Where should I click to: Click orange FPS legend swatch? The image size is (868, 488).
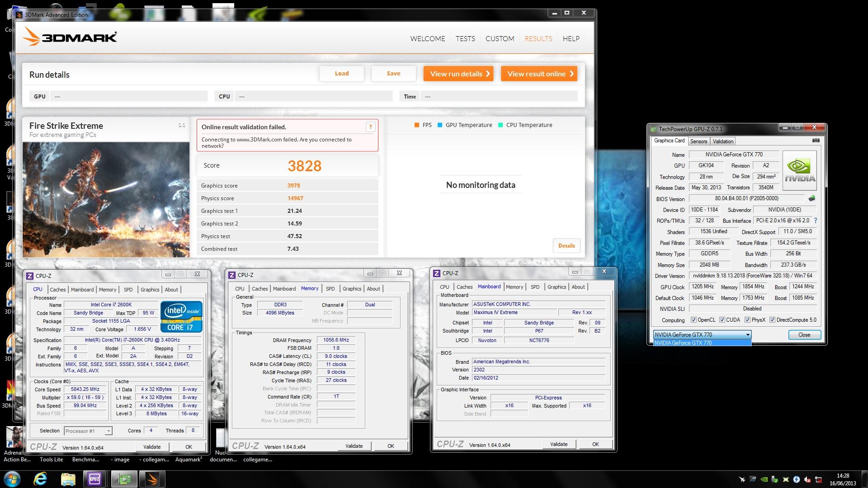coord(417,125)
